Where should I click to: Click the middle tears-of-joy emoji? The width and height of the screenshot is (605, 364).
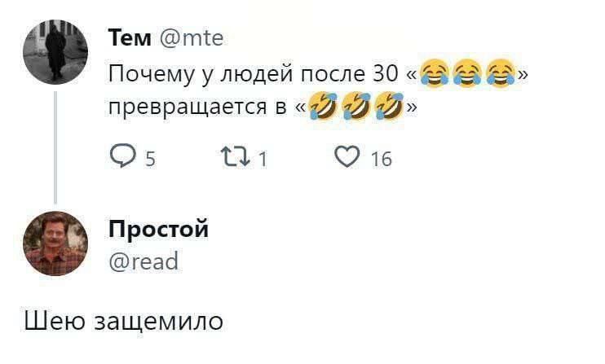tap(467, 76)
